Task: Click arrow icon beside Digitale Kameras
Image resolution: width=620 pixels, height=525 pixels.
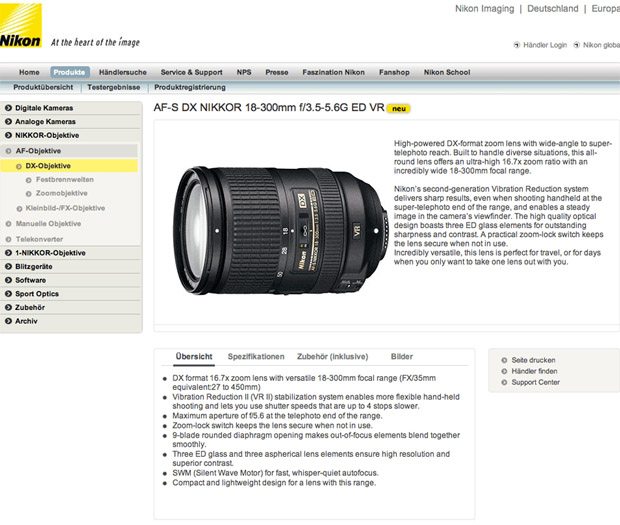Action: tap(8, 108)
